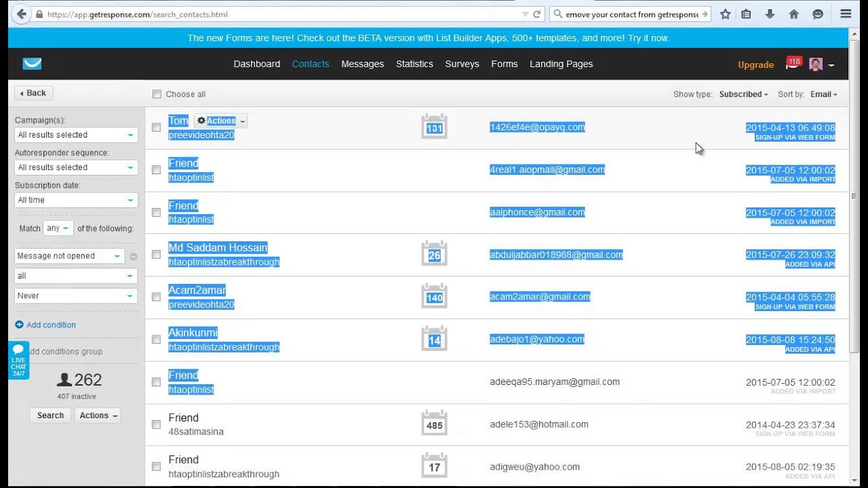Viewport: 868px width, 488px height.
Task: Click the Upgrade link
Action: coord(755,65)
